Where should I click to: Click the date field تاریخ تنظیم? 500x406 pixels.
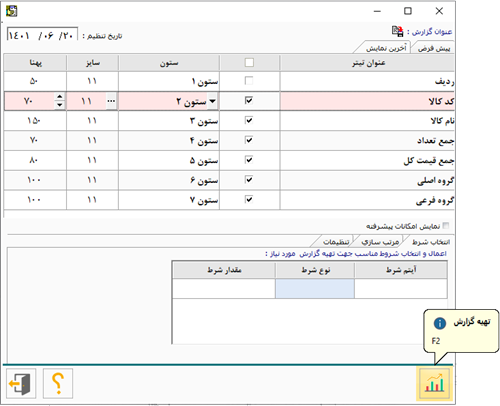click(42, 34)
